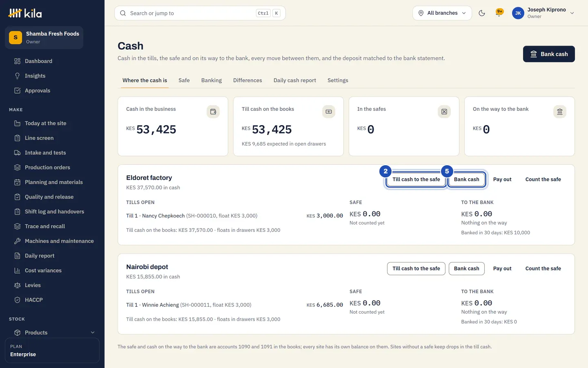The image size is (588, 368).
Task: Click Till cash to the safe for Eldoret factory
Action: [x=416, y=180]
